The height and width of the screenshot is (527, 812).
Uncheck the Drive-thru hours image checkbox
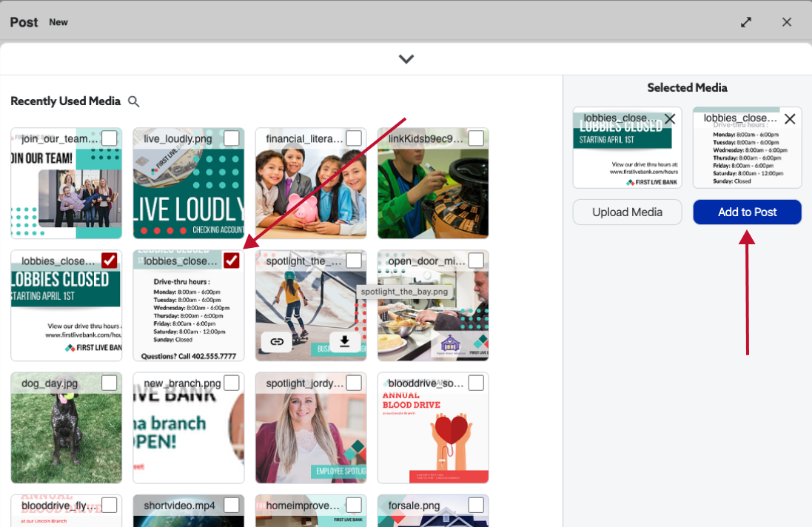pos(232,261)
